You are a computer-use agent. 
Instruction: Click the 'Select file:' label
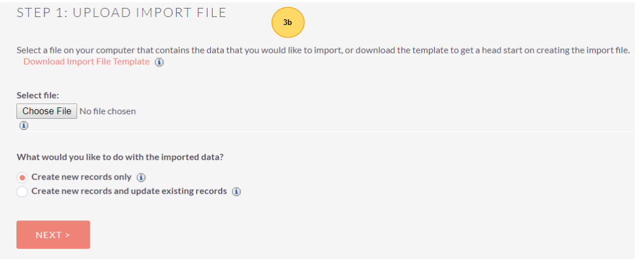[x=38, y=95]
